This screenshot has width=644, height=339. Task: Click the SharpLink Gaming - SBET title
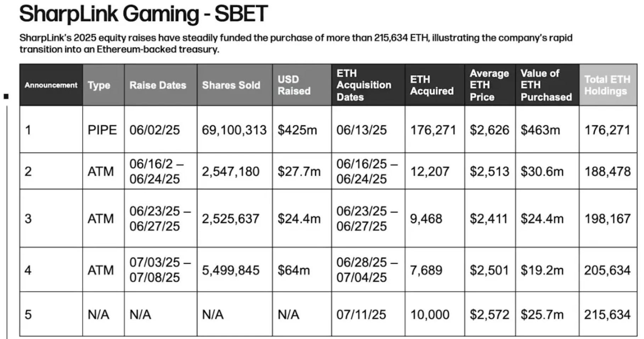[x=143, y=14]
